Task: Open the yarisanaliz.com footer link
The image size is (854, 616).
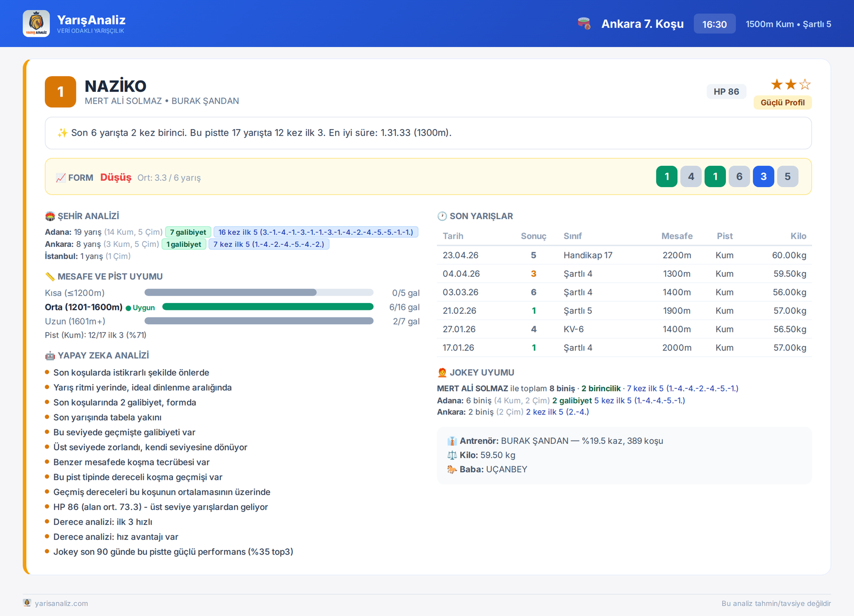Action: 61,603
